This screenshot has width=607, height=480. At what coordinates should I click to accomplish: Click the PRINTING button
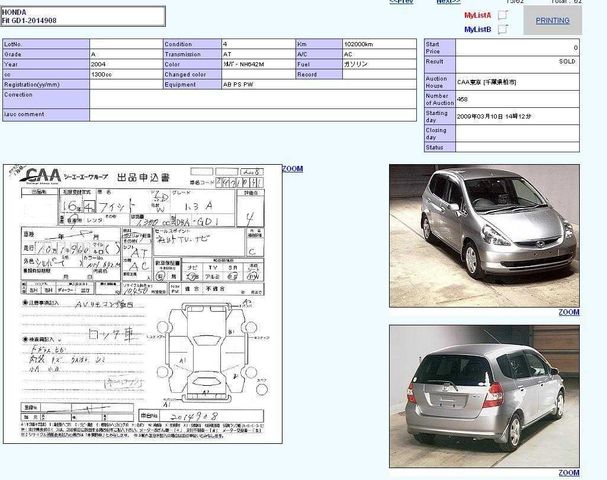point(552,21)
